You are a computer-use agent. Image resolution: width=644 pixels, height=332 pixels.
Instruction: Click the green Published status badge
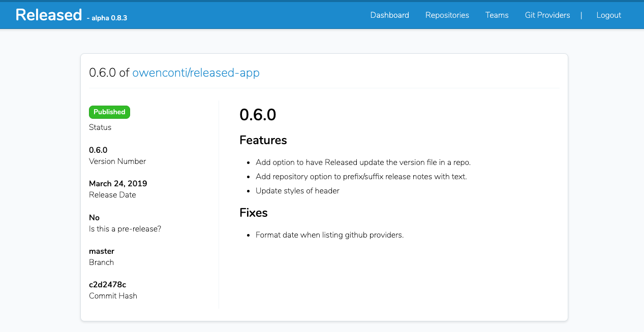click(109, 112)
